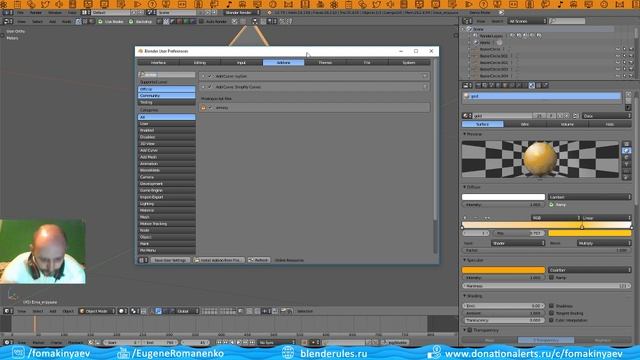This screenshot has width=640, height=360.
Task: Open the ramp Linear interpolation dropdown
Action: tap(606, 218)
